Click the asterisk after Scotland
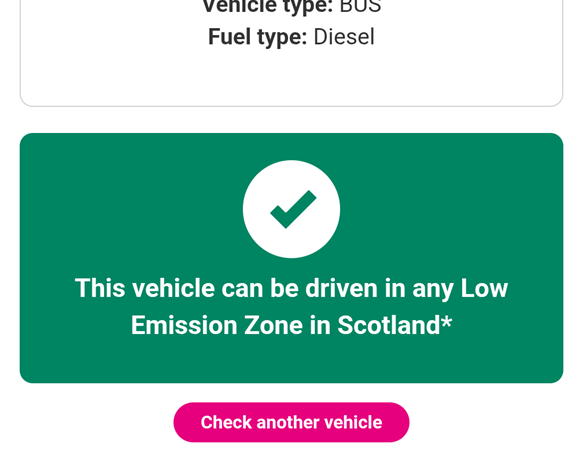This screenshot has height=456, width=583. click(447, 321)
